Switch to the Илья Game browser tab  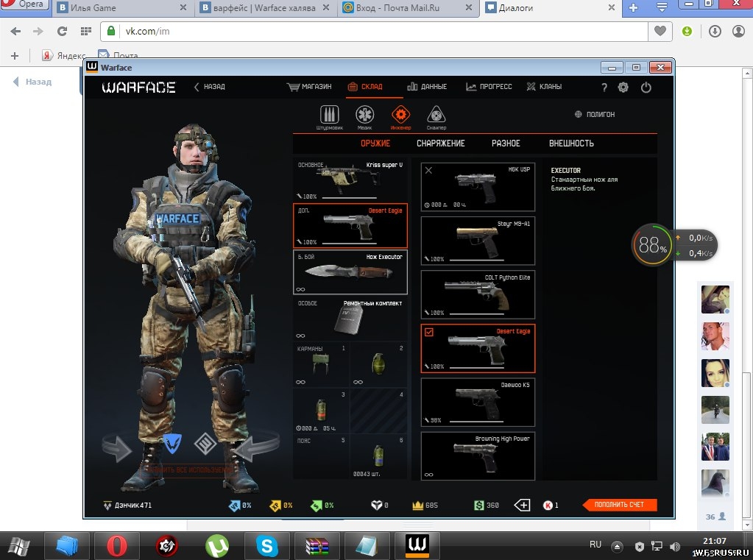click(122, 7)
